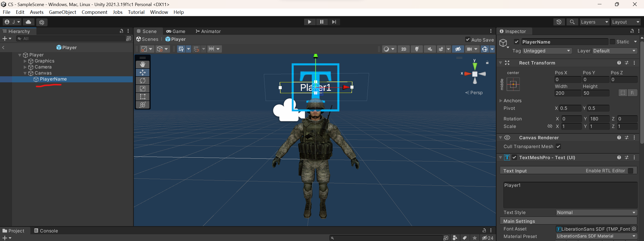Toggle Cull Transparent Mesh checkbox
The height and width of the screenshot is (241, 644).
click(558, 146)
